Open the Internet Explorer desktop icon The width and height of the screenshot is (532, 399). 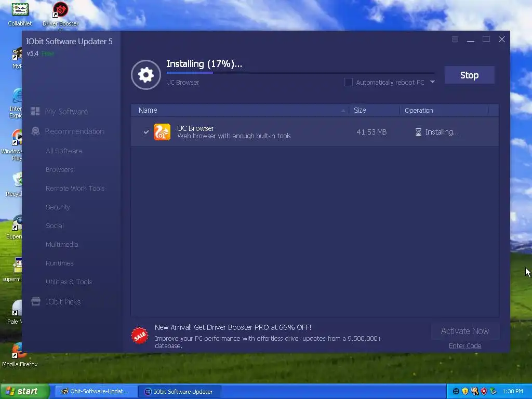point(16,103)
